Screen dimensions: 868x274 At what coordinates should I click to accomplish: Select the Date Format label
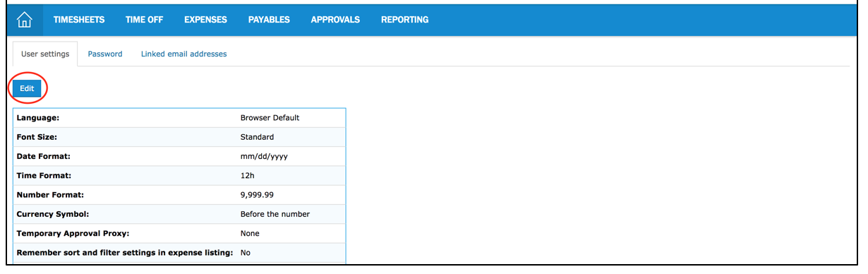pos(44,156)
